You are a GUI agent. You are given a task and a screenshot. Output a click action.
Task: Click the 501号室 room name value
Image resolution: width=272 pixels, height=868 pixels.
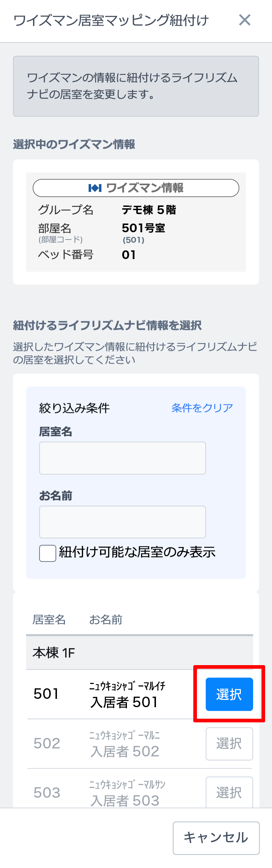143,228
